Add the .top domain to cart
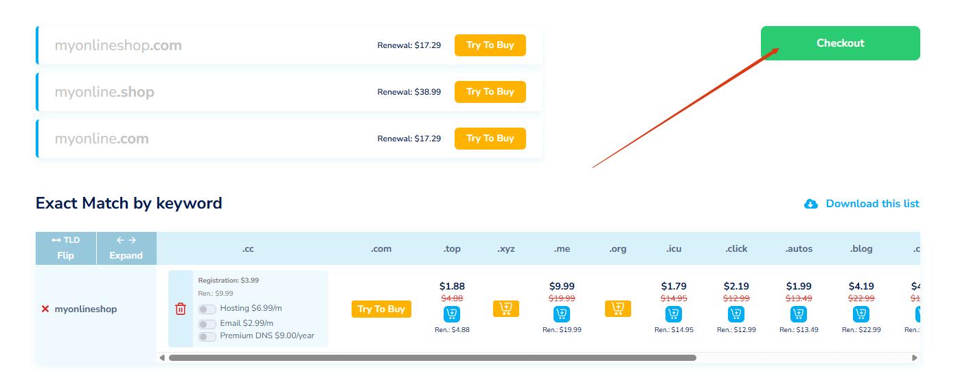 (452, 314)
